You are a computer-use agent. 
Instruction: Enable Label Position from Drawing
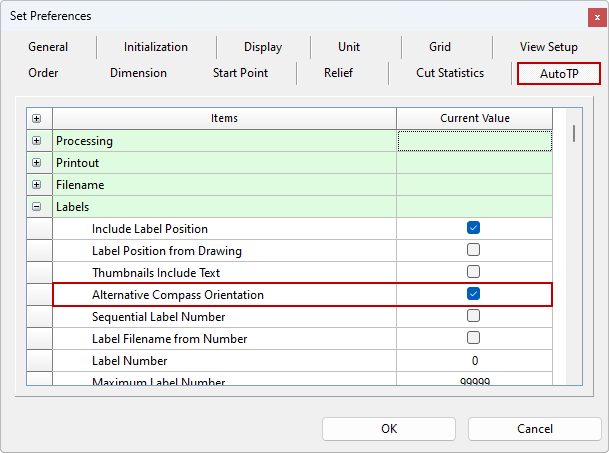click(x=474, y=250)
